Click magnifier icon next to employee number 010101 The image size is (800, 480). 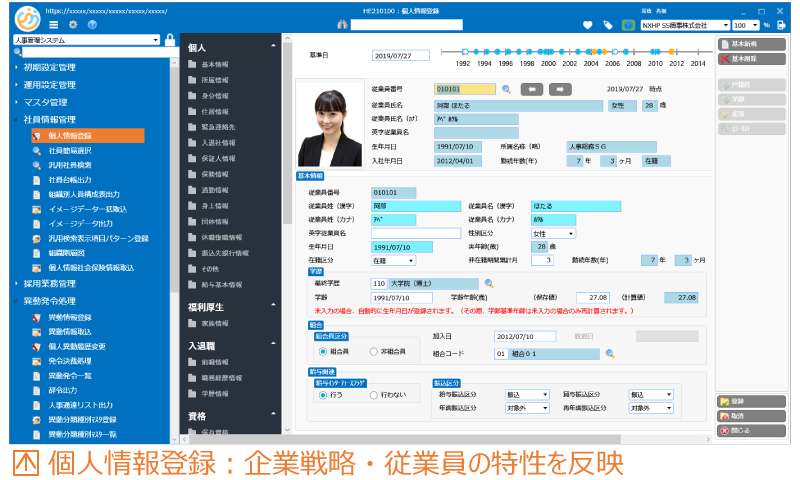click(506, 89)
